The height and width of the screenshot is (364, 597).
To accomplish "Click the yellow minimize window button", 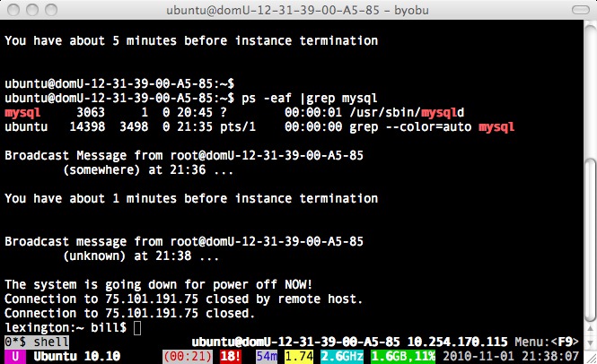I will (31, 10).
